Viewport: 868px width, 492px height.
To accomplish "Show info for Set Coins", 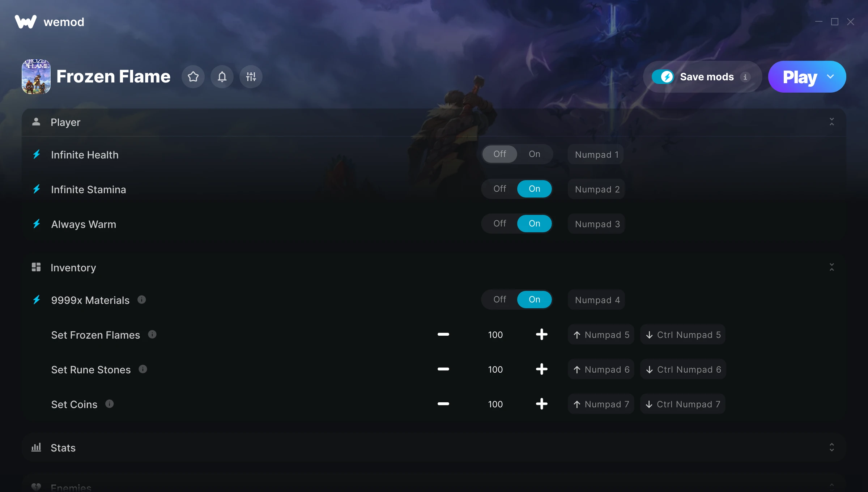I will coord(110,404).
